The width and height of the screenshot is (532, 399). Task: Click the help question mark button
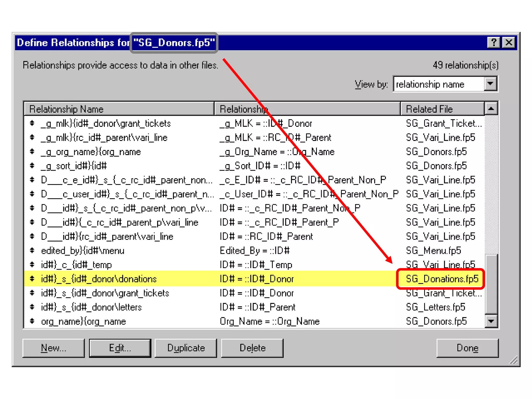pos(493,42)
